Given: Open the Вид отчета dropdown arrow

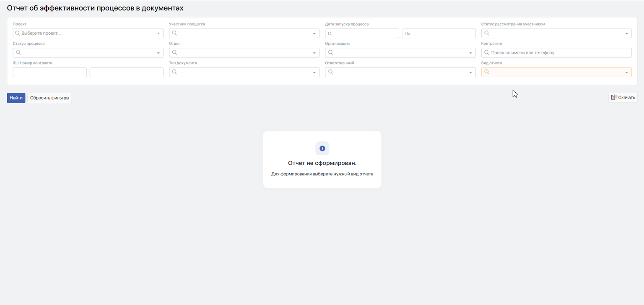Looking at the screenshot, I should [626, 73].
